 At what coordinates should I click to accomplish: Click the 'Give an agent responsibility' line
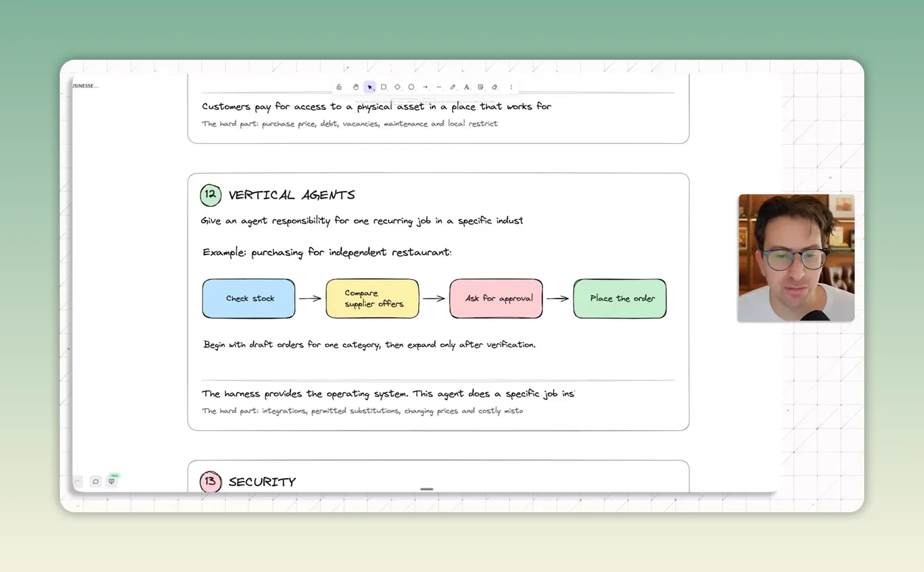pyautogui.click(x=361, y=221)
